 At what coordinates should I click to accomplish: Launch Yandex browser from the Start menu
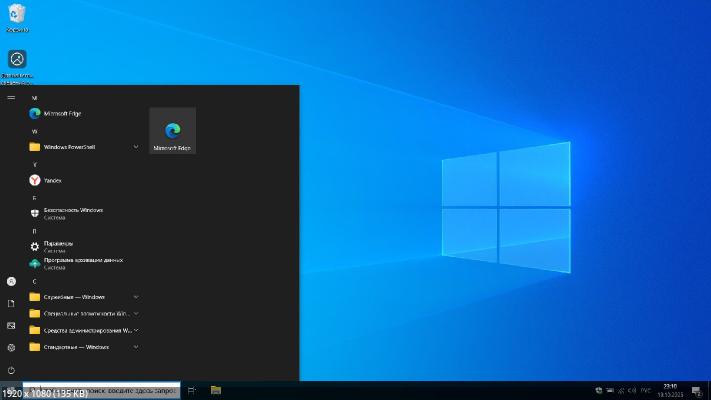click(x=52, y=180)
